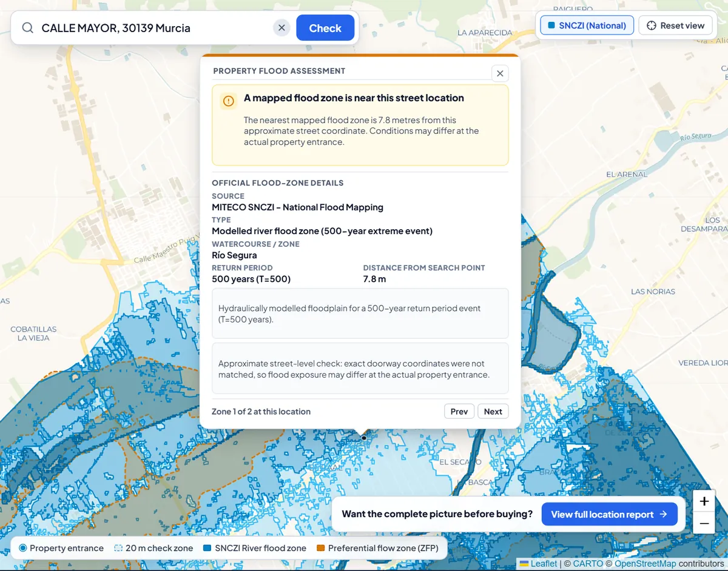The width and height of the screenshot is (728, 571).
Task: Click the 'Río Segura' map label
Action: (x=695, y=138)
